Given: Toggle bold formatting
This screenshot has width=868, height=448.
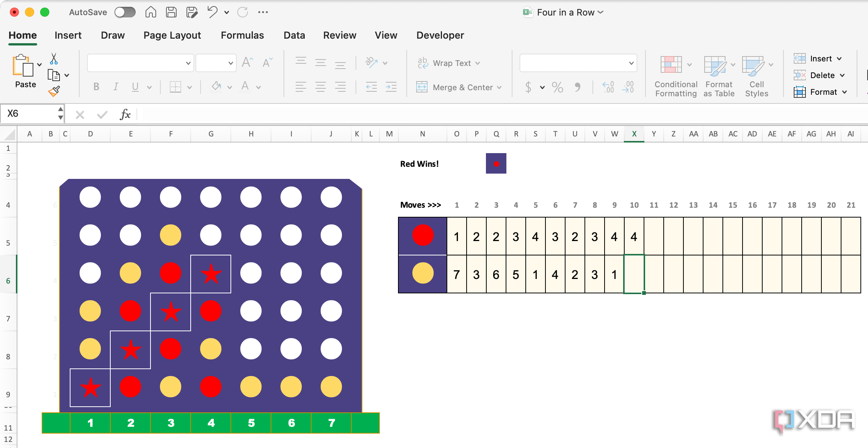Looking at the screenshot, I should (96, 87).
